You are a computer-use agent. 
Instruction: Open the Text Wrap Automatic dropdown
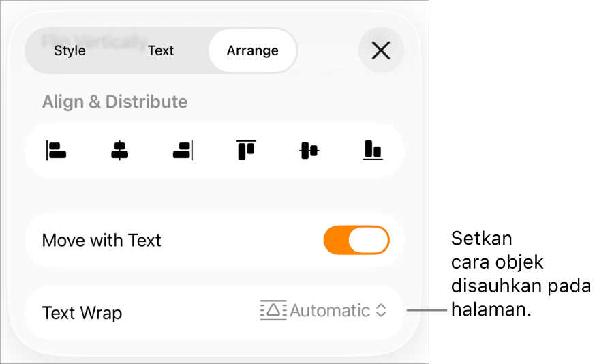coord(331,311)
